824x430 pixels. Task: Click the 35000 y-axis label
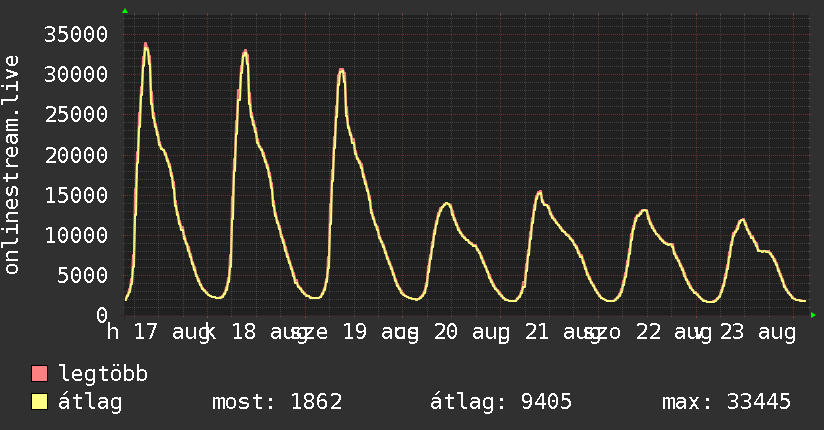76,34
